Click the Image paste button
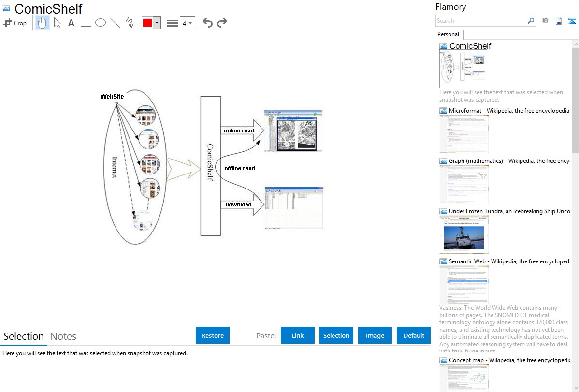 pos(375,335)
